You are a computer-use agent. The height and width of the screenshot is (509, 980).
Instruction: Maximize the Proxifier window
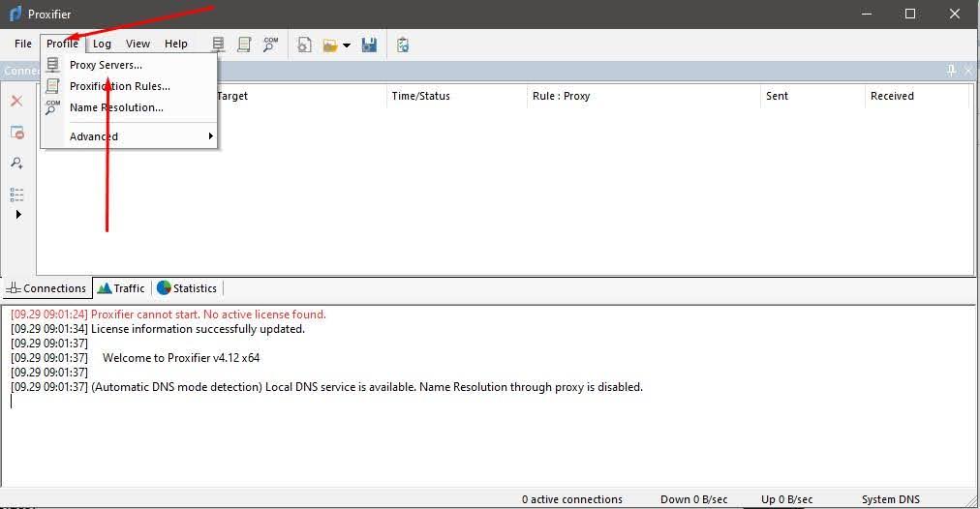(910, 14)
